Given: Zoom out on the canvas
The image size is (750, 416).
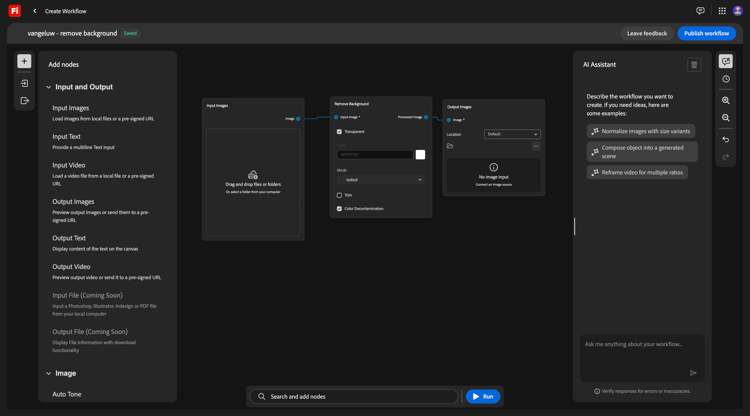Looking at the screenshot, I should click(726, 118).
